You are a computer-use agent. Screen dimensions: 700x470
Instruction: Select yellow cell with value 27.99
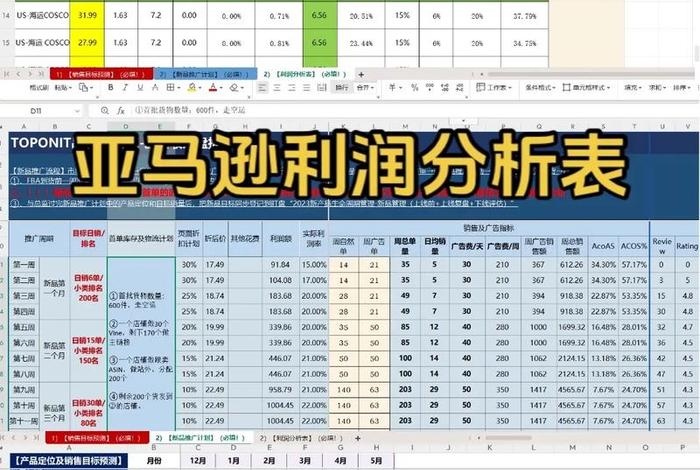pyautogui.click(x=87, y=42)
